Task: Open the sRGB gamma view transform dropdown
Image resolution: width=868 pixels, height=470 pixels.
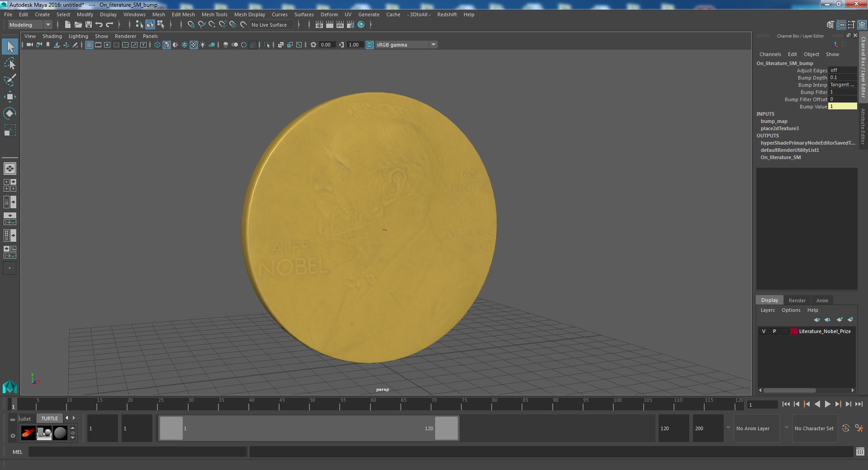Action: tap(406, 45)
